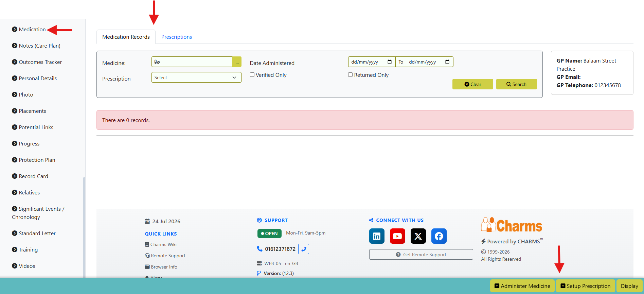Viewport: 644px width, 294px height.
Task: Click Administer Medicine button
Action: pyautogui.click(x=522, y=286)
